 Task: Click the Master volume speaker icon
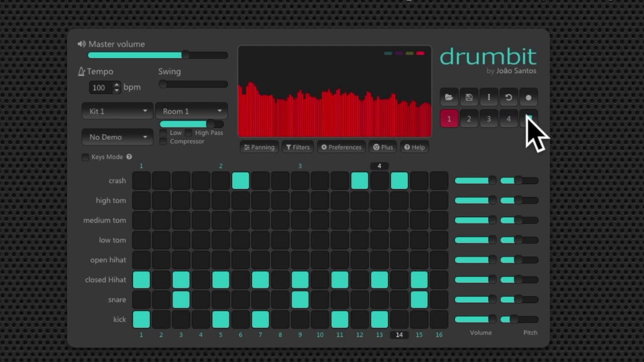pyautogui.click(x=82, y=44)
